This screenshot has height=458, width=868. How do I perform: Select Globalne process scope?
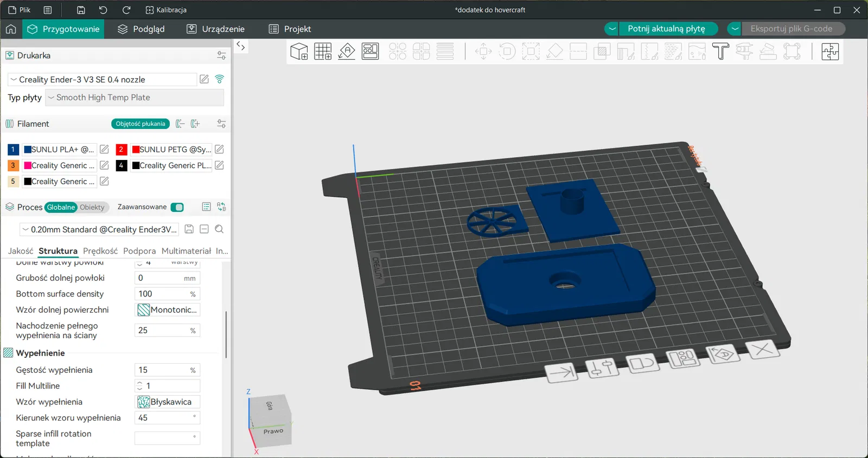pos(61,207)
